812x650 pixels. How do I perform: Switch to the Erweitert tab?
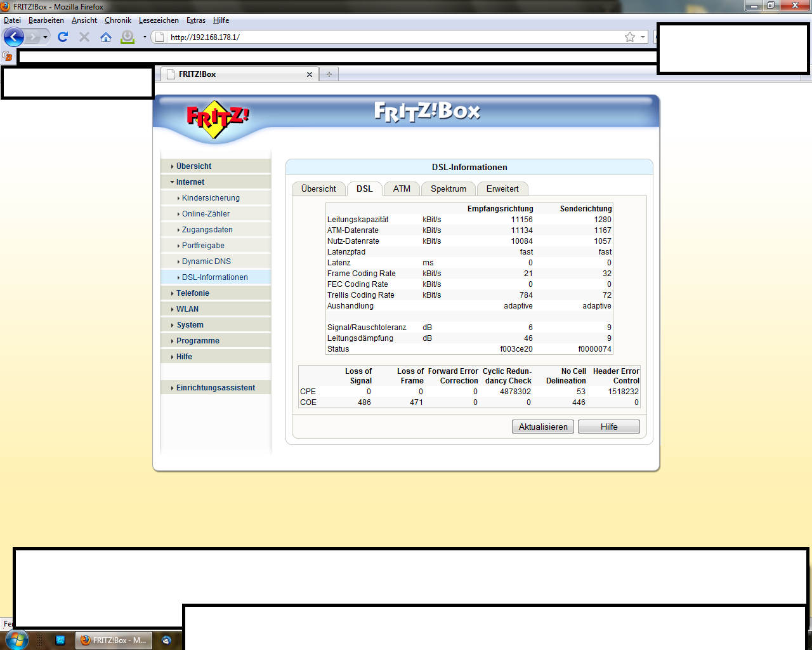(502, 189)
